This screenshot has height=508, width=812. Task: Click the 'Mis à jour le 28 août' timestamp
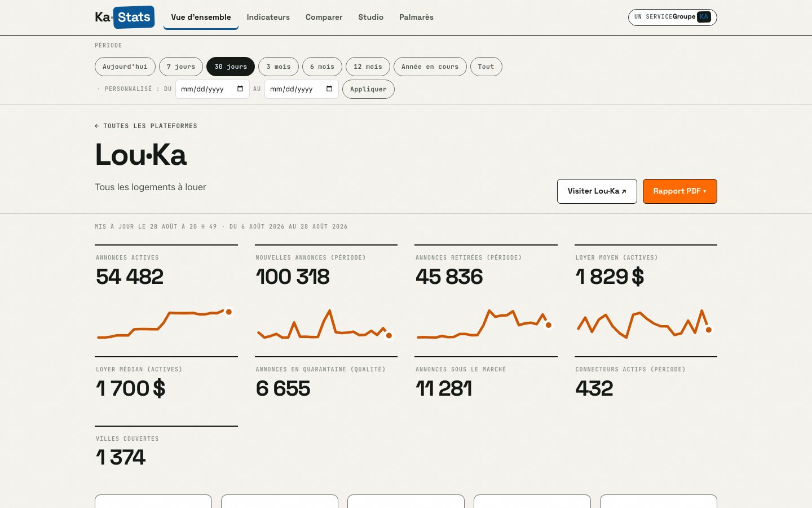221,226
